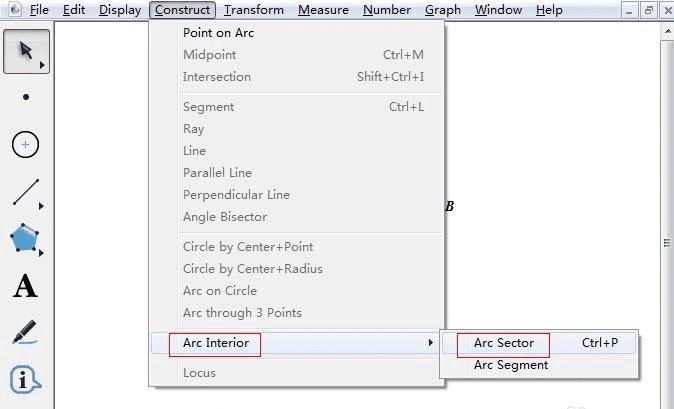Choose Arc Sector from submenu
The width and height of the screenshot is (674, 409).
coord(504,343)
